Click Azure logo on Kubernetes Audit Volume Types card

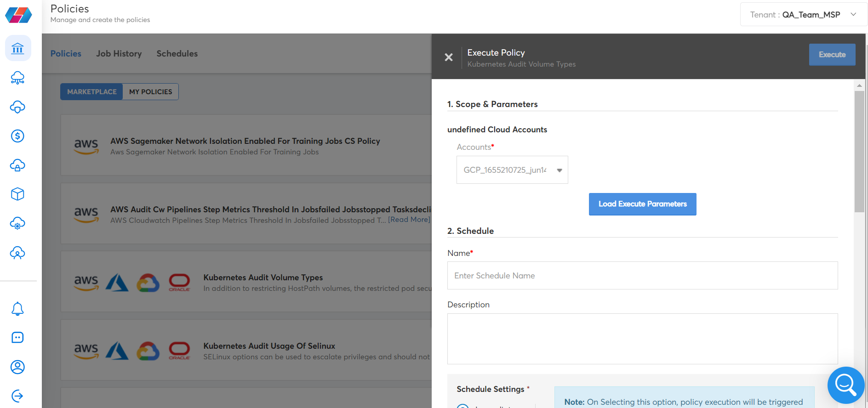(117, 283)
